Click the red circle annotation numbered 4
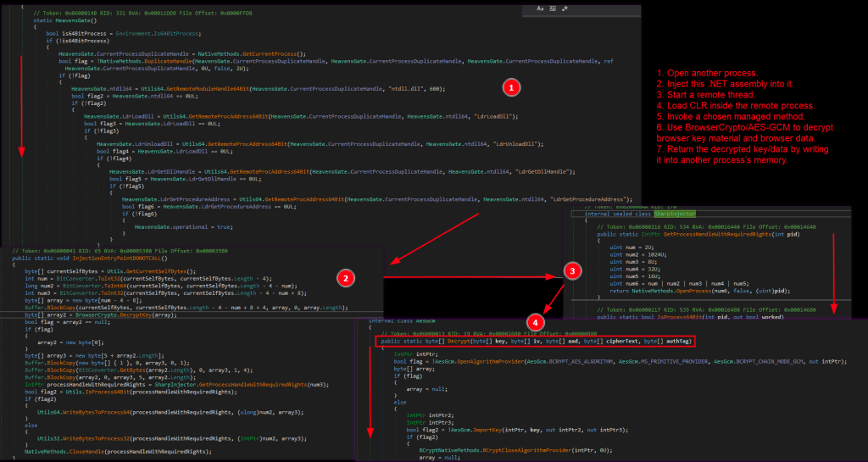 535,322
